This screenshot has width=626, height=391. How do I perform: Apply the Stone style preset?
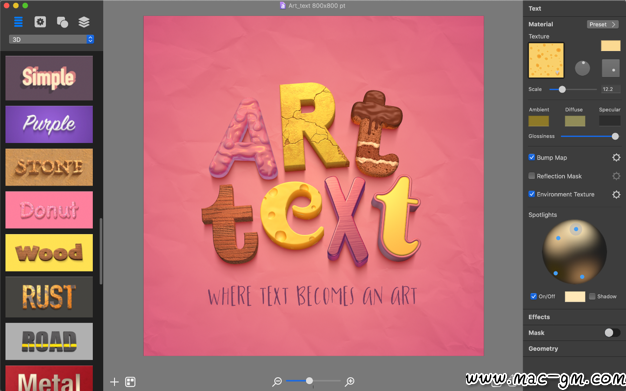click(x=49, y=167)
